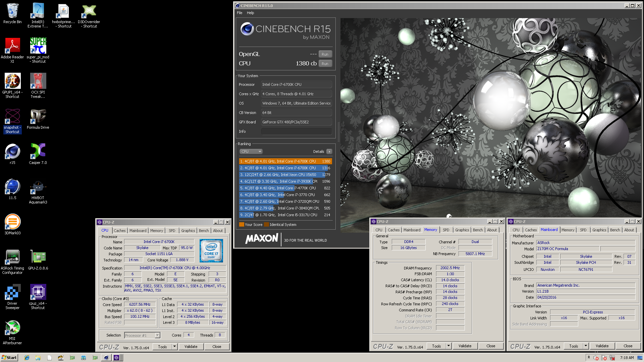
Task: Open Internet Explorer from taskbar
Action: coord(27,358)
